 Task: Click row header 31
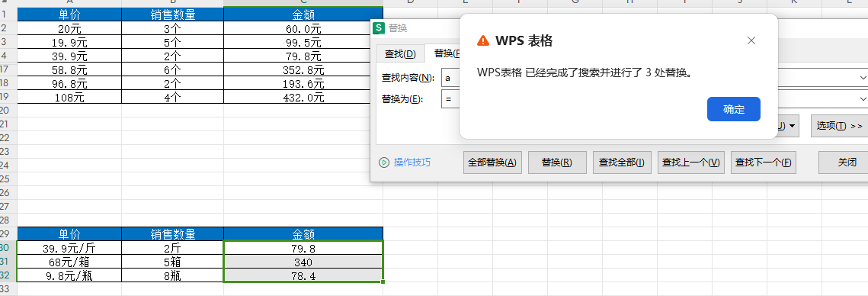pyautogui.click(x=7, y=262)
